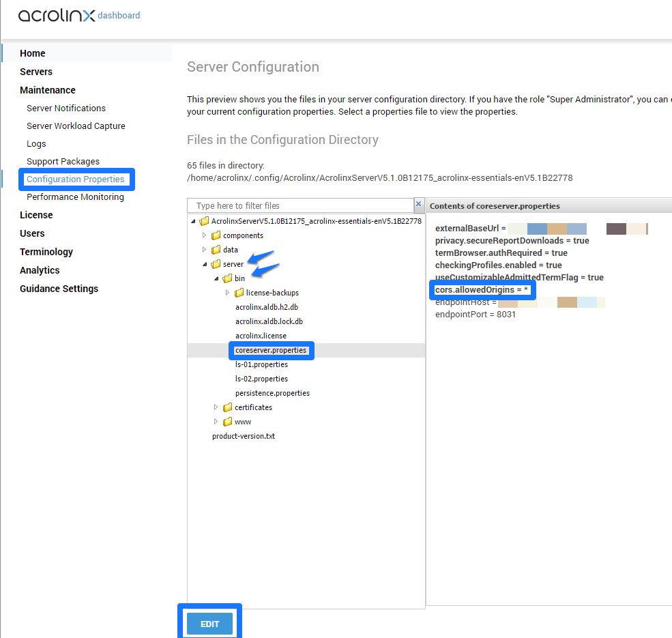
Task: Open Support Packages
Action: click(x=63, y=161)
